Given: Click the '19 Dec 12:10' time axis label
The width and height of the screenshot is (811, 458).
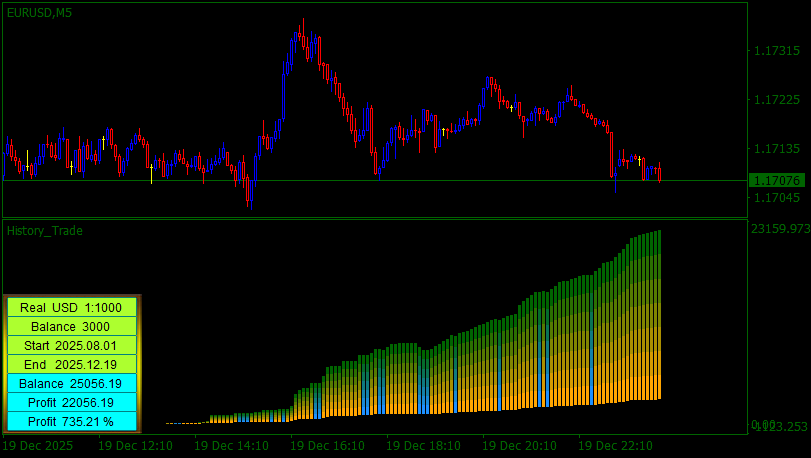Looking at the screenshot, I should click(136, 446).
